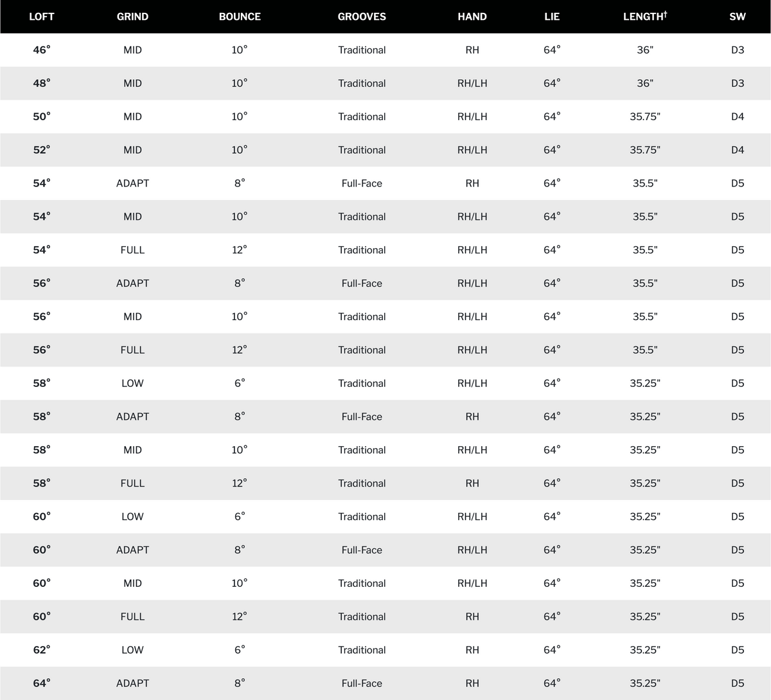Click the 46° loft cell
The width and height of the screenshot is (771, 700).
[42, 49]
